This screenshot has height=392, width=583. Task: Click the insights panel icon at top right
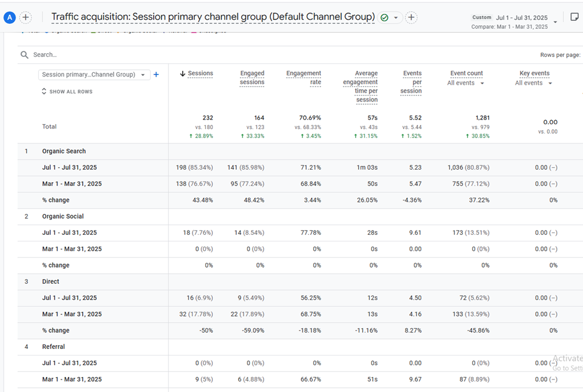[x=575, y=17]
